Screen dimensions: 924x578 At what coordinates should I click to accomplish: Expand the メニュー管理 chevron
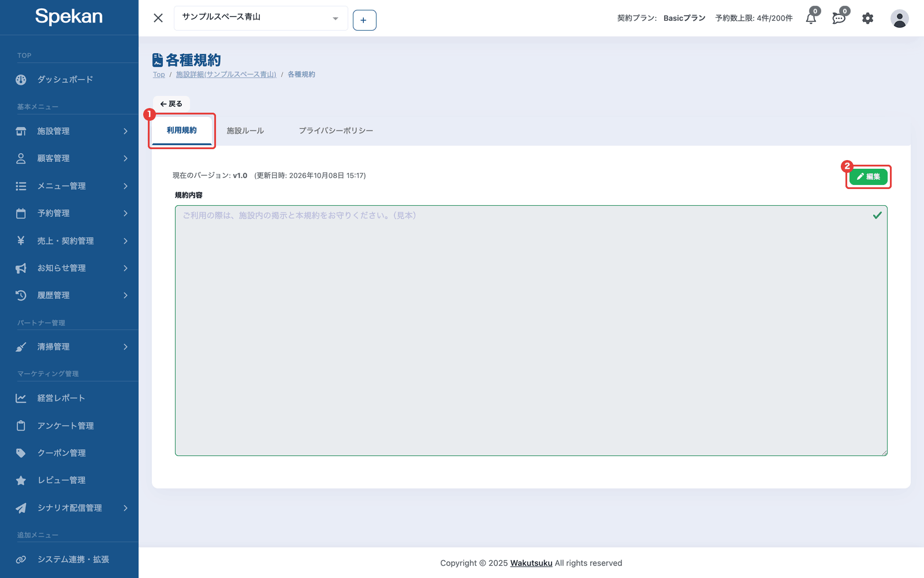pos(125,186)
